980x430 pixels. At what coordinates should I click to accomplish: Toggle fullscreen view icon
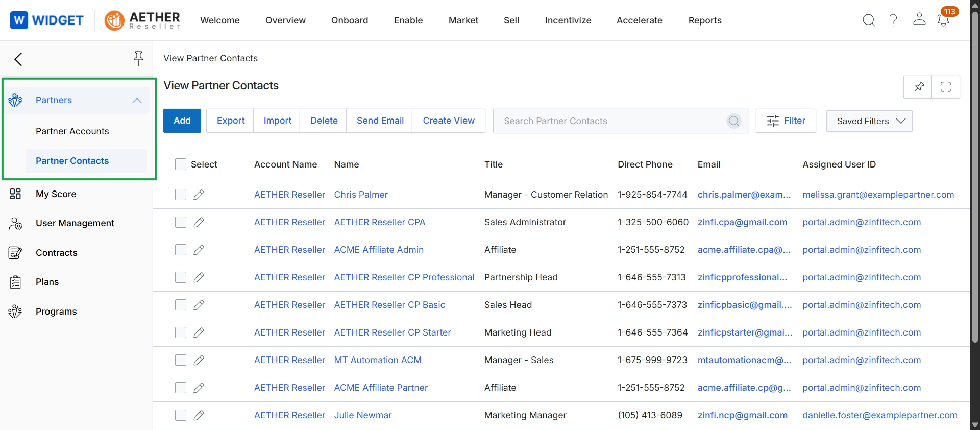click(x=946, y=87)
